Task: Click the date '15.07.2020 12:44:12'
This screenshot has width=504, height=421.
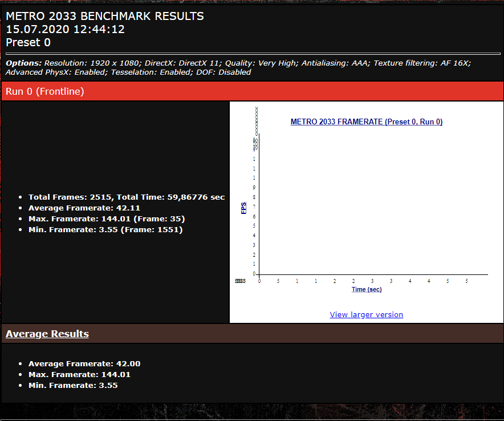Action: (x=65, y=29)
